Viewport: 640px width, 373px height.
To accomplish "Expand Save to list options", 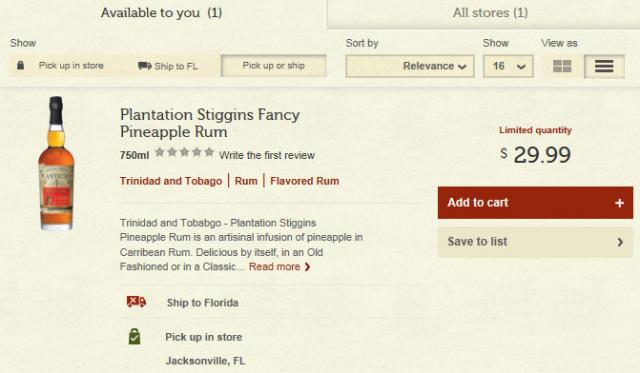I will tap(535, 242).
